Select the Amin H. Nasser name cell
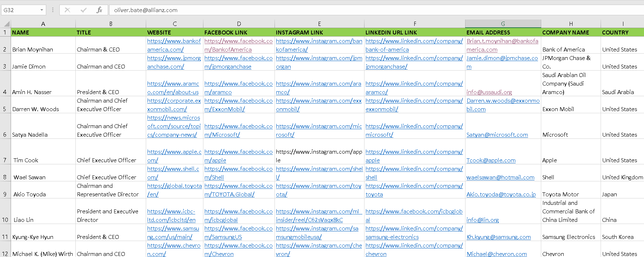Viewport: 644px width, 257px height. (43, 83)
